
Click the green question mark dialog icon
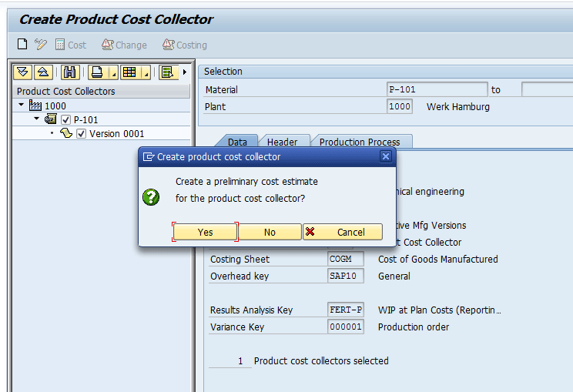click(x=151, y=197)
